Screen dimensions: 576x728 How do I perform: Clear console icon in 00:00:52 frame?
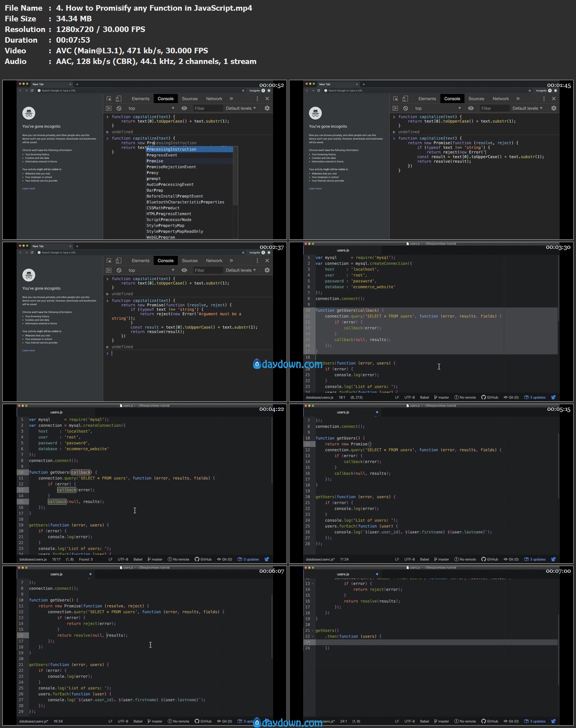119,108
